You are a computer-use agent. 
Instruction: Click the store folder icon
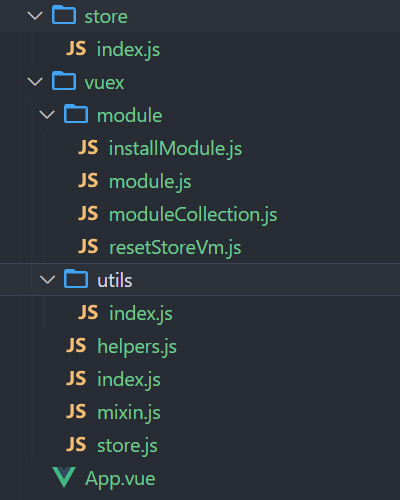64,15
